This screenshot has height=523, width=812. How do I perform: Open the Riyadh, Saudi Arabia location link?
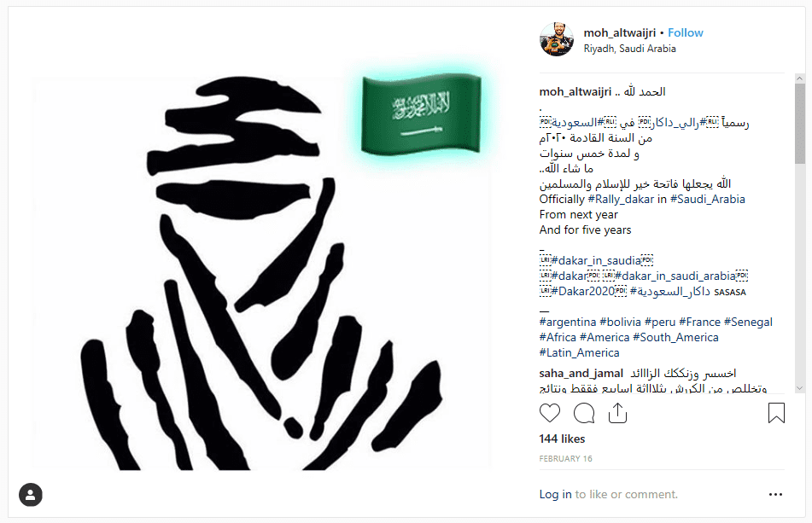629,49
